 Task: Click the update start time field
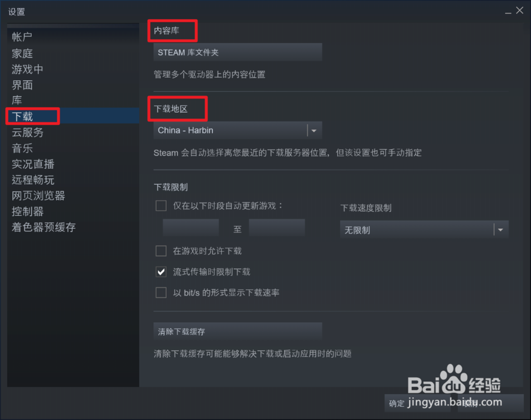tap(191, 228)
